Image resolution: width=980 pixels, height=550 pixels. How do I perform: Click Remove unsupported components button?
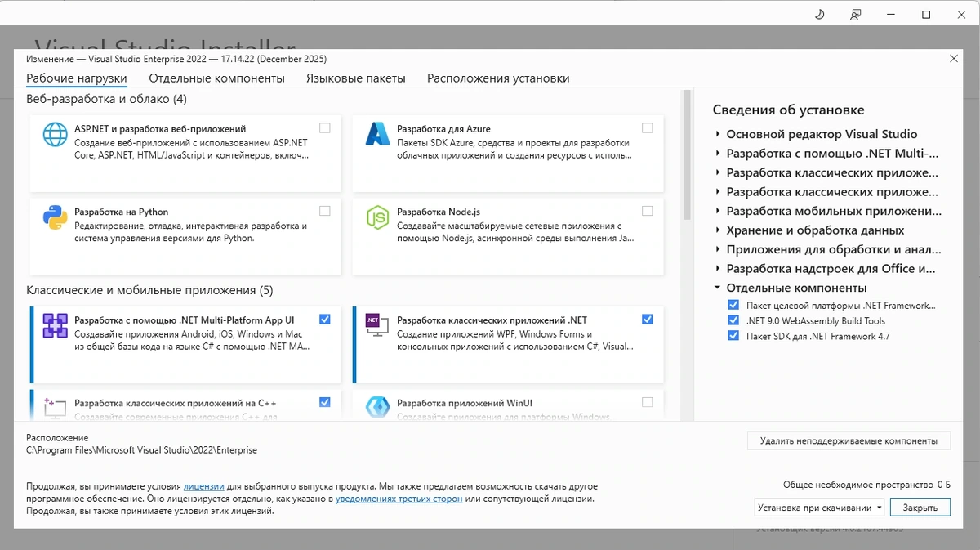849,440
